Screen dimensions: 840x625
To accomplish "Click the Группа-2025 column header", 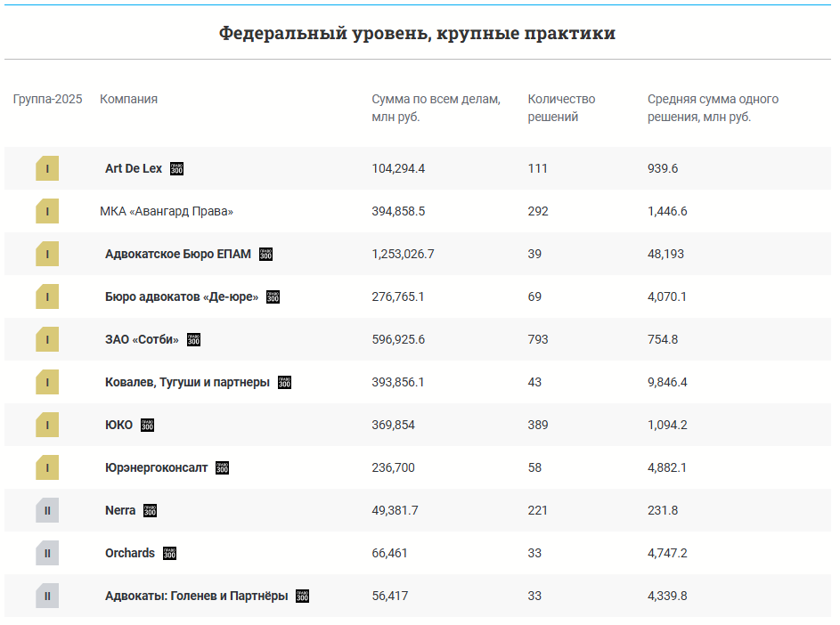I will [x=48, y=99].
